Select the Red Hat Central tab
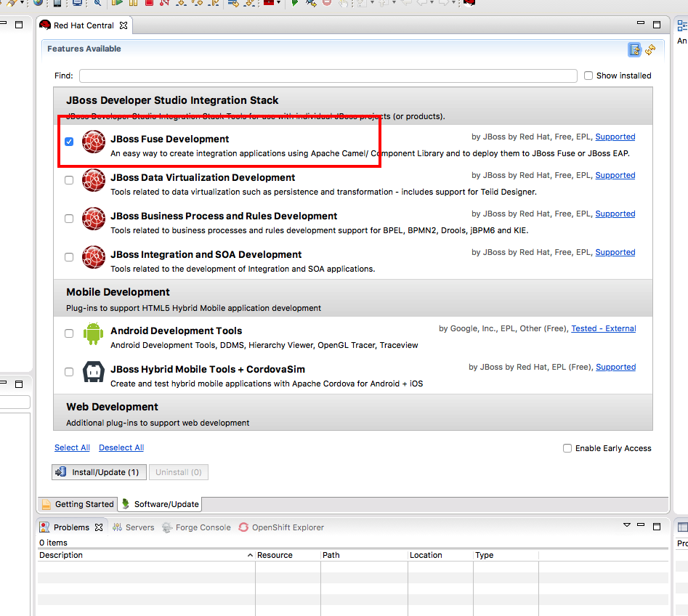 click(84, 25)
